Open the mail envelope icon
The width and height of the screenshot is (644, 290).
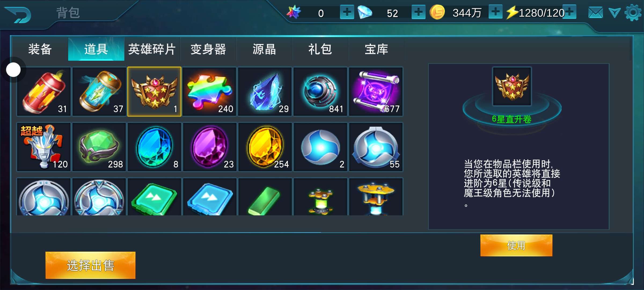point(595,13)
